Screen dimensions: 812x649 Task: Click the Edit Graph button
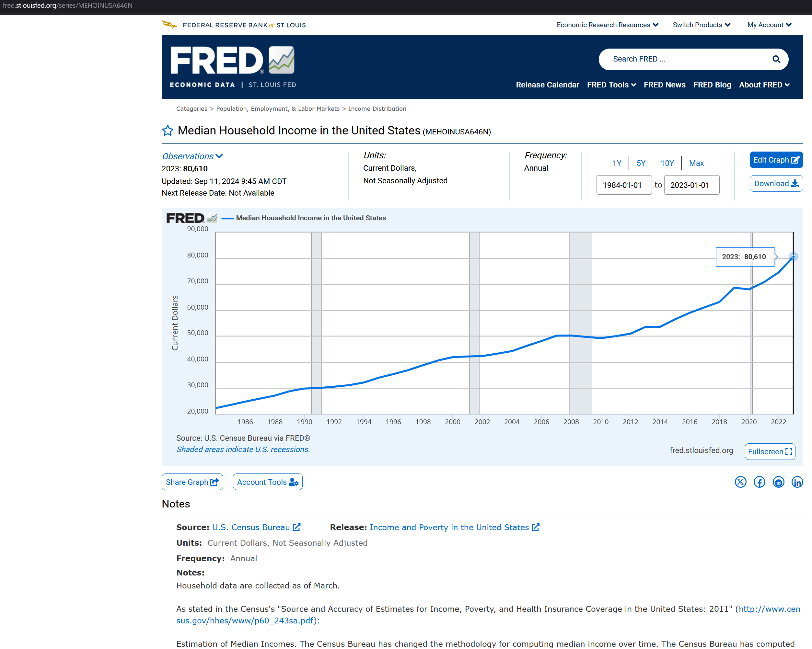click(x=776, y=160)
